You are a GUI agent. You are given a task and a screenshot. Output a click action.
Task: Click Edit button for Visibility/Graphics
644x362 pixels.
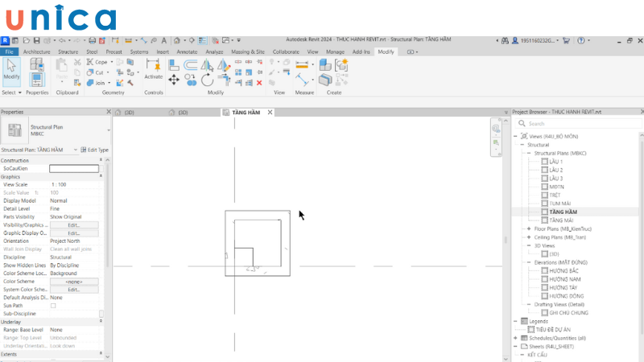73,225
